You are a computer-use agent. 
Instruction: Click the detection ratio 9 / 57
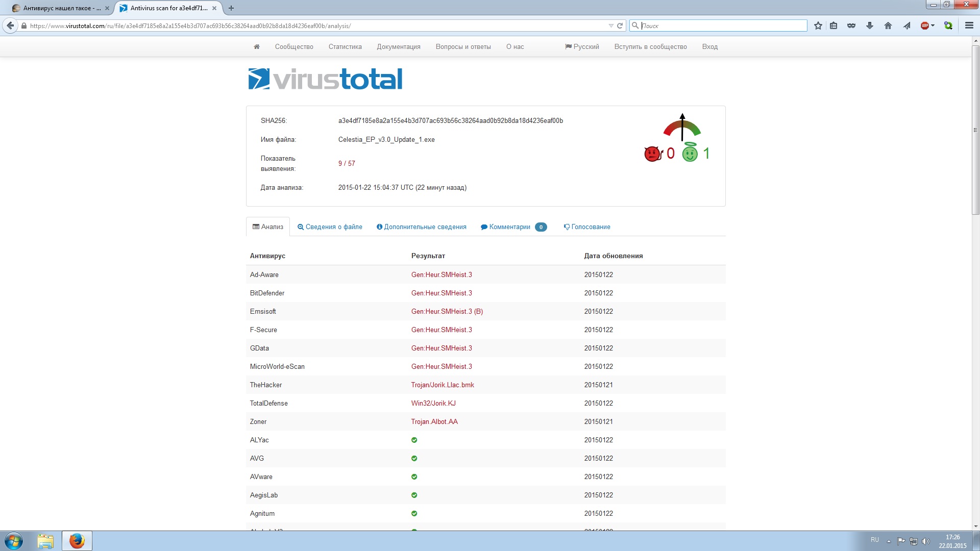pos(347,163)
